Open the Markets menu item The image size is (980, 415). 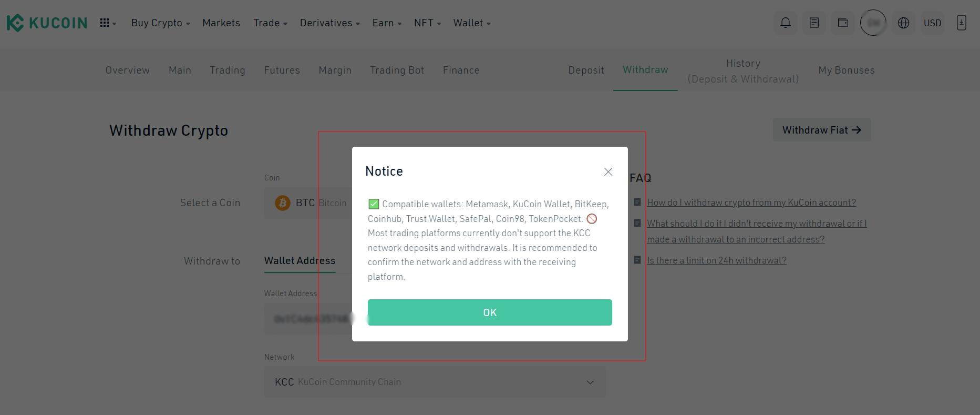(221, 23)
